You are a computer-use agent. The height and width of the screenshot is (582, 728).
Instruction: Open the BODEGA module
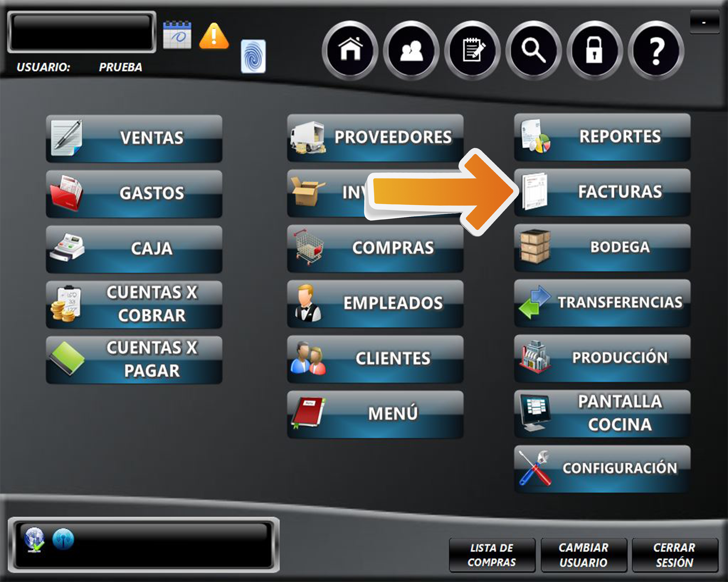[602, 248]
